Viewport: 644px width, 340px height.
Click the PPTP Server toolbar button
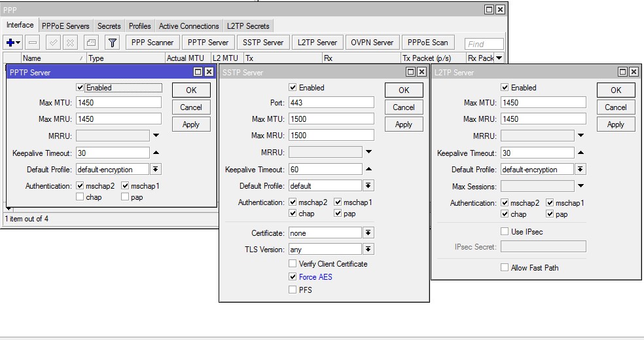coord(208,43)
